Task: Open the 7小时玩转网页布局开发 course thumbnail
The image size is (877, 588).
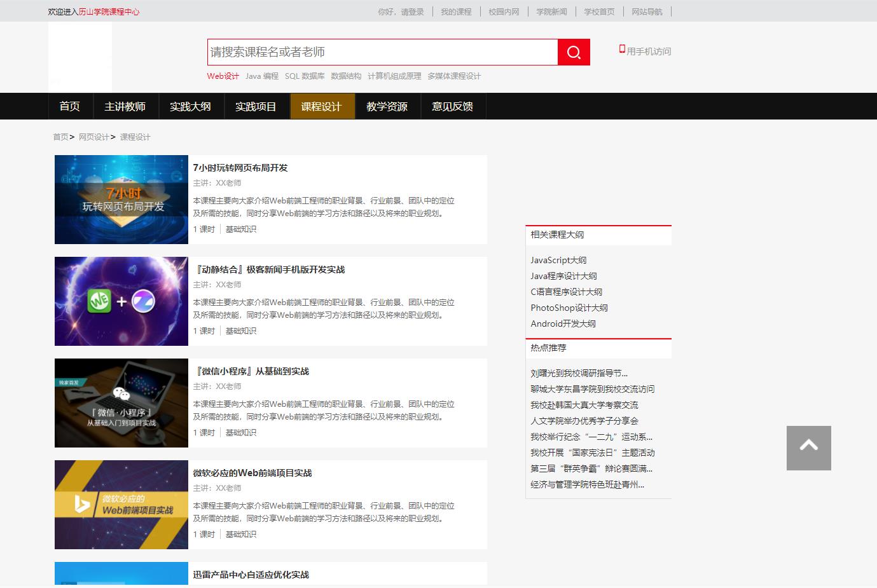Action: tap(121, 200)
